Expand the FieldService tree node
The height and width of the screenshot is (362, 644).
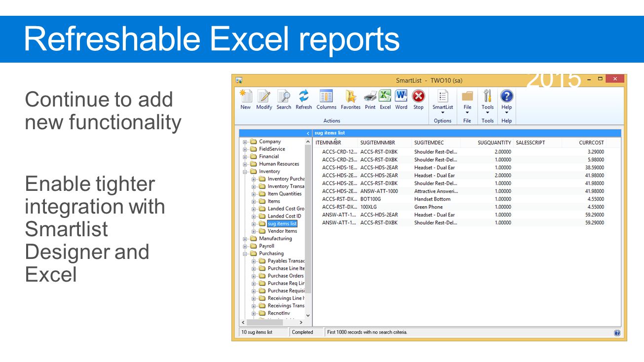[x=245, y=149]
